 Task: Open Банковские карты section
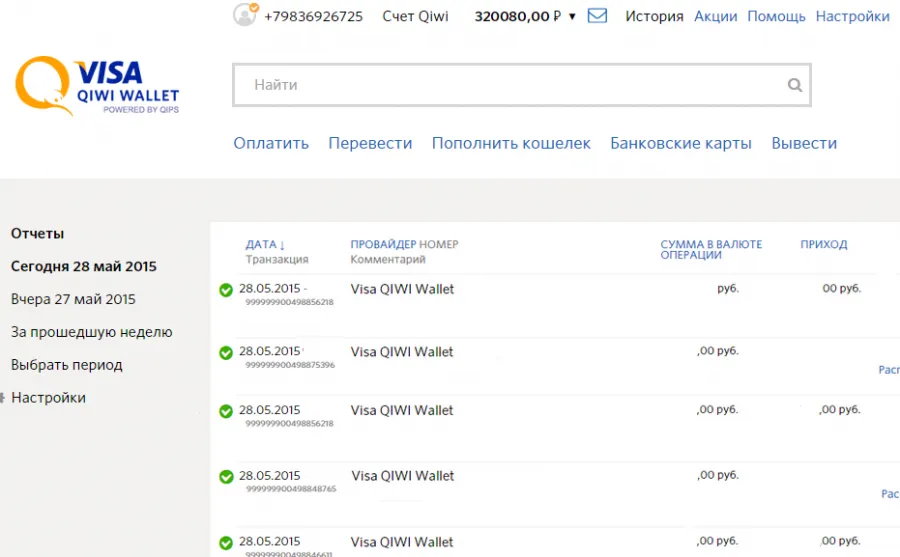(681, 143)
